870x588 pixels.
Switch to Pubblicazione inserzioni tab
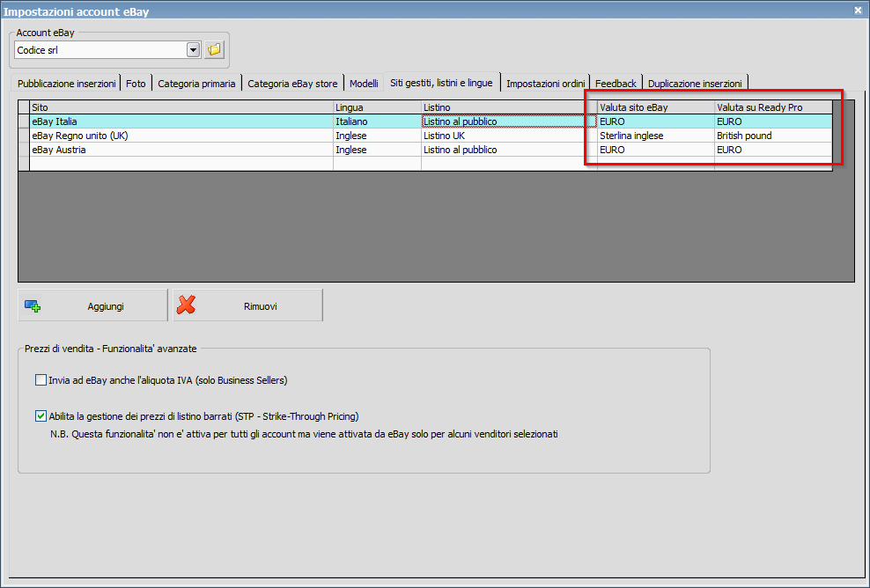click(x=66, y=84)
